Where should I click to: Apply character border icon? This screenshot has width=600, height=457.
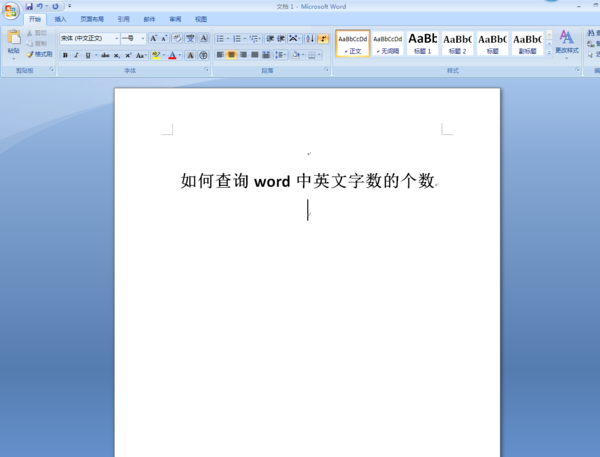204,38
